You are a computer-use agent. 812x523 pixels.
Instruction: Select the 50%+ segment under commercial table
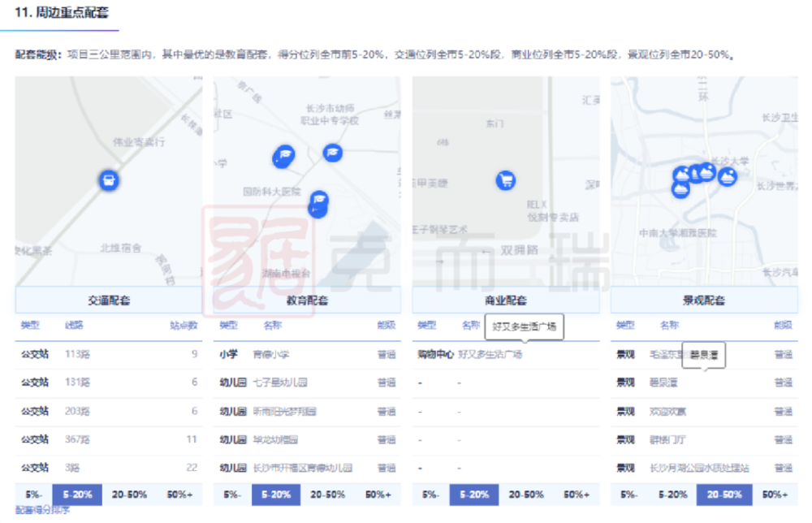click(577, 495)
